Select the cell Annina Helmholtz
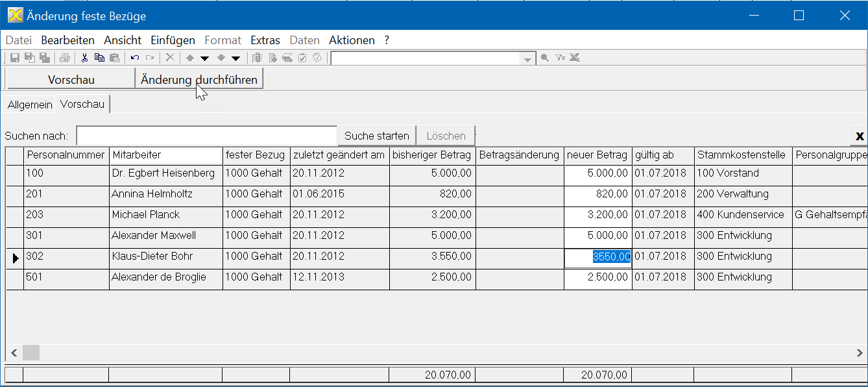This screenshot has width=868, height=387. 166,195
